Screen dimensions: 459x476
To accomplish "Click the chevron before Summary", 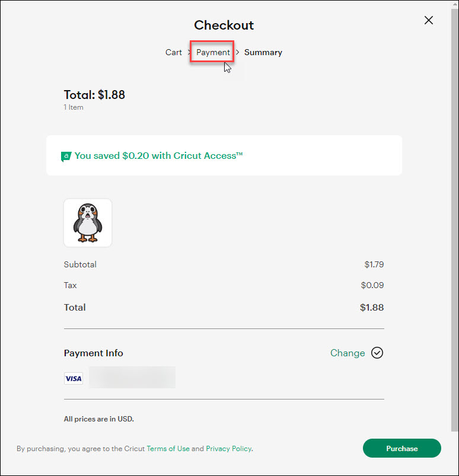I will pos(237,52).
